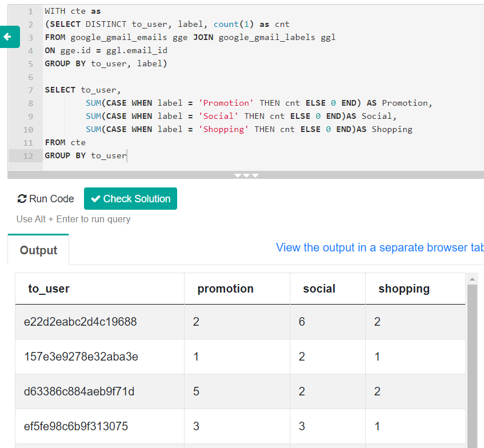Click the WITH cte as text on line 1
The image size is (484, 448).
coord(73,11)
